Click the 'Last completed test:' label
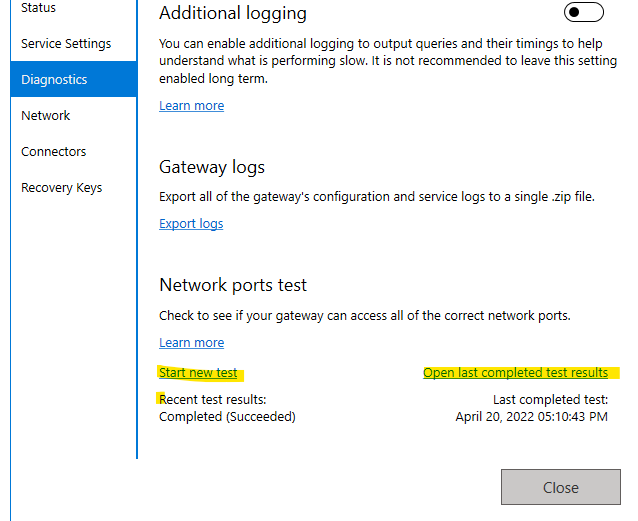This screenshot has width=638, height=521. click(551, 400)
